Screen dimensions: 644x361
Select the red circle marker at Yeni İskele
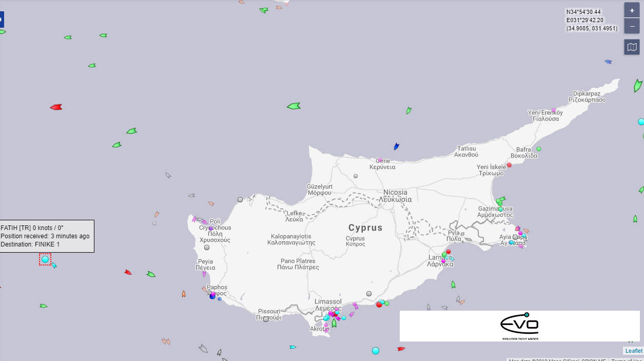pos(509,165)
